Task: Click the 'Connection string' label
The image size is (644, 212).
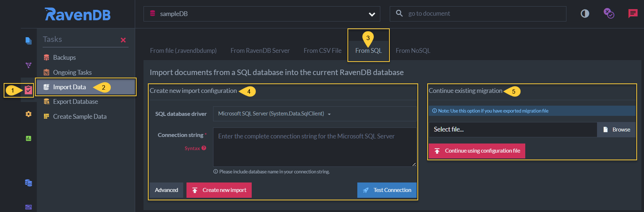Action: click(181, 135)
